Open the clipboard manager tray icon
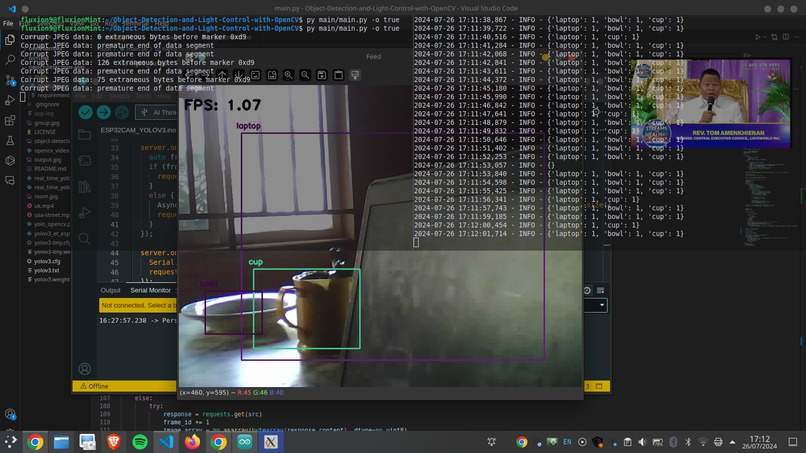806x453 pixels. (627, 442)
